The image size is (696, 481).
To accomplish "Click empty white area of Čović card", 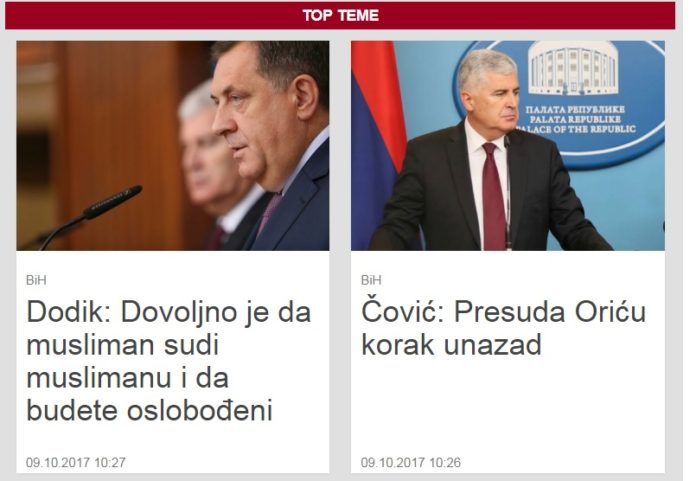I will (x=508, y=406).
